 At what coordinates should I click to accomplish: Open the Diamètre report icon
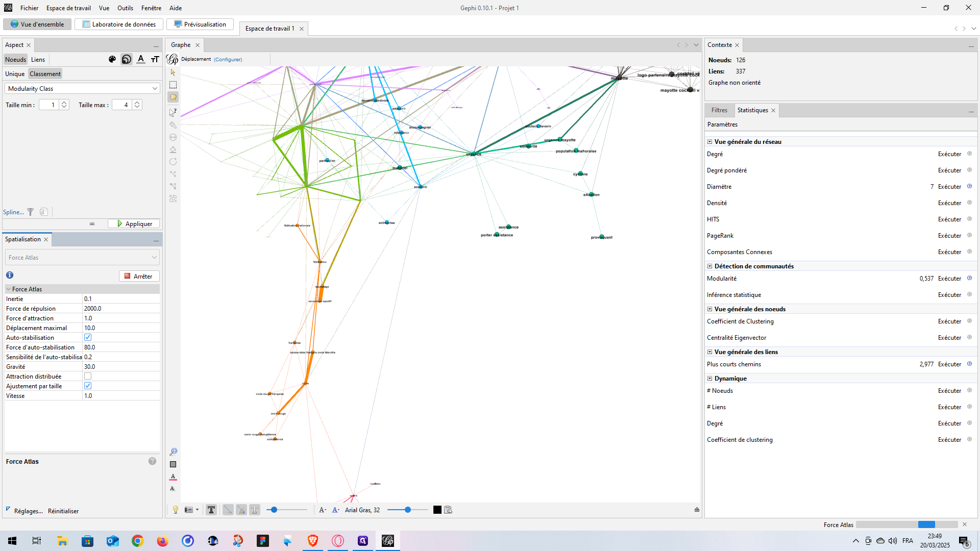point(969,186)
